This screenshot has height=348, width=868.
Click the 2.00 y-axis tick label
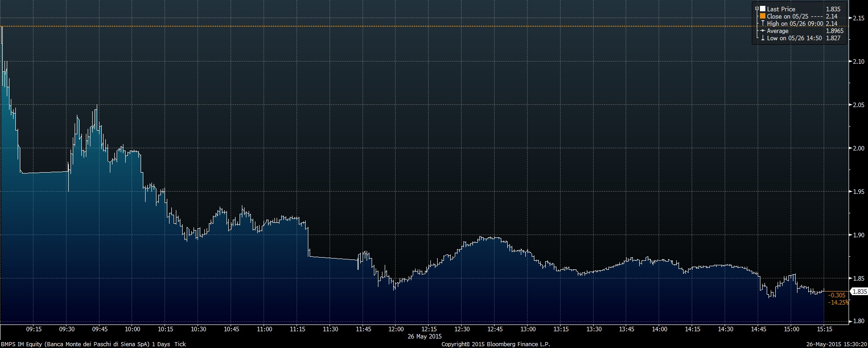click(858, 148)
